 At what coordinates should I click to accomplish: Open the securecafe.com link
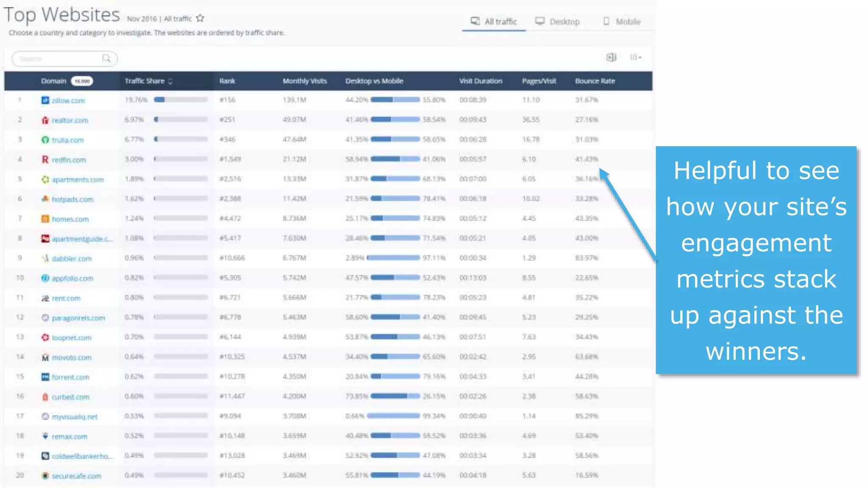pyautogui.click(x=77, y=476)
